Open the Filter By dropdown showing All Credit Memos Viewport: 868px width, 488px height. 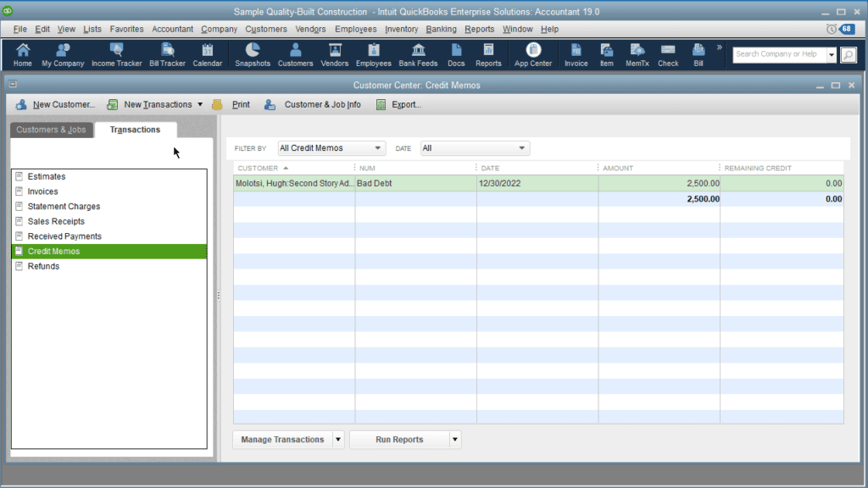coord(331,147)
